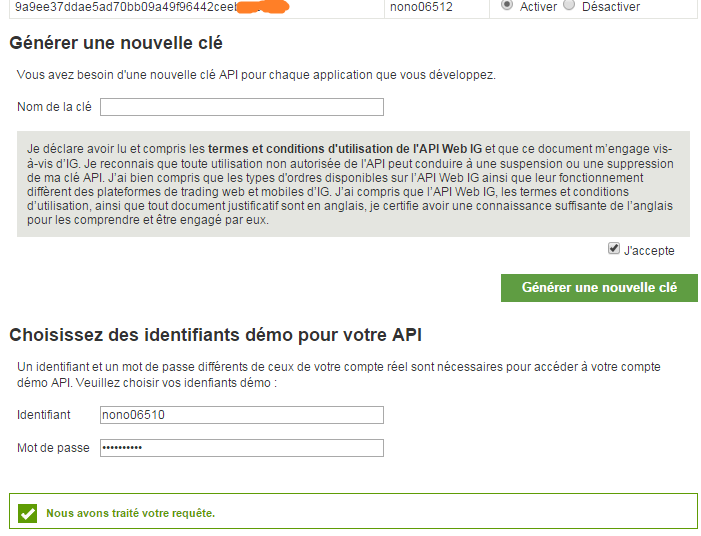701x536 pixels.
Task: Click the Identifiant label text
Action: coord(44,415)
